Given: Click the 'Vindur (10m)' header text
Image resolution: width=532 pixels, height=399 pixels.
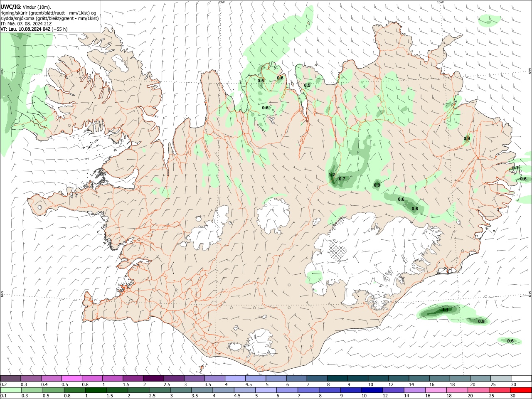Looking at the screenshot, I should tap(36, 7).
